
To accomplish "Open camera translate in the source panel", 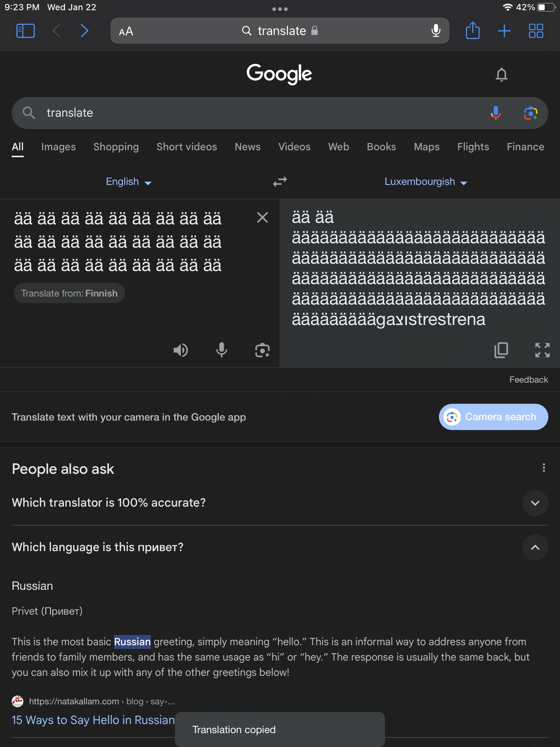I will [x=262, y=350].
